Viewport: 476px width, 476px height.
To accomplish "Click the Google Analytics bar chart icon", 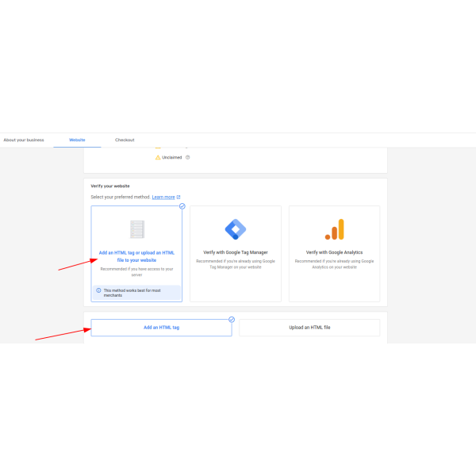I will tap(334, 229).
